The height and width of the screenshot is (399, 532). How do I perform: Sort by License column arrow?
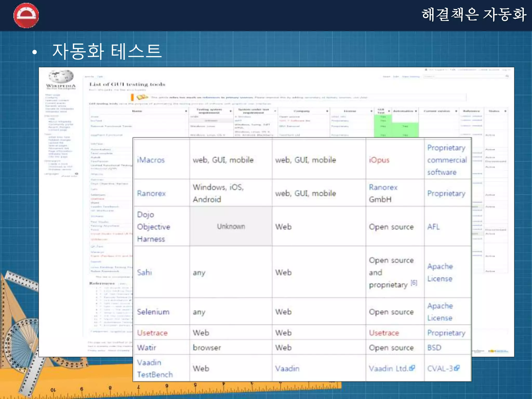pyautogui.click(x=371, y=111)
